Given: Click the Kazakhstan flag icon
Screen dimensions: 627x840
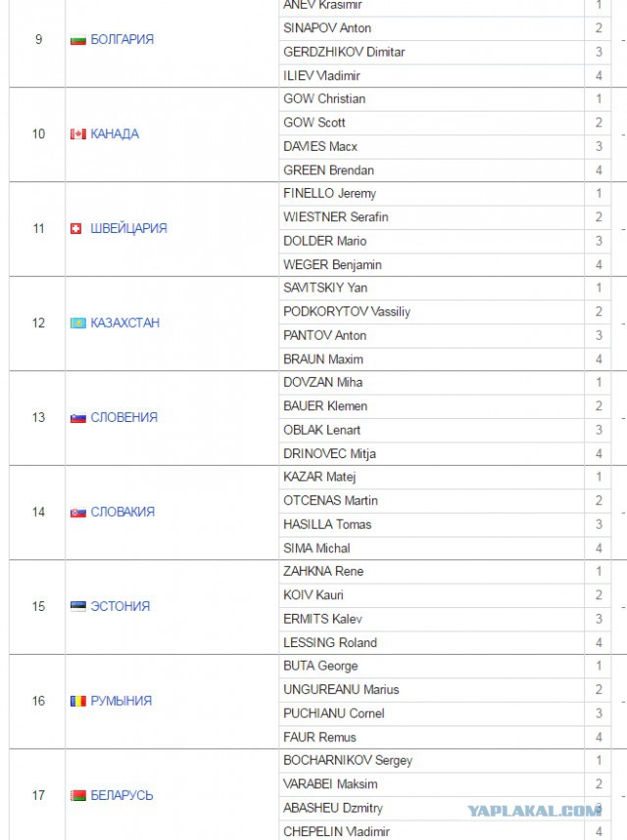Looking at the screenshot, I should [78, 323].
